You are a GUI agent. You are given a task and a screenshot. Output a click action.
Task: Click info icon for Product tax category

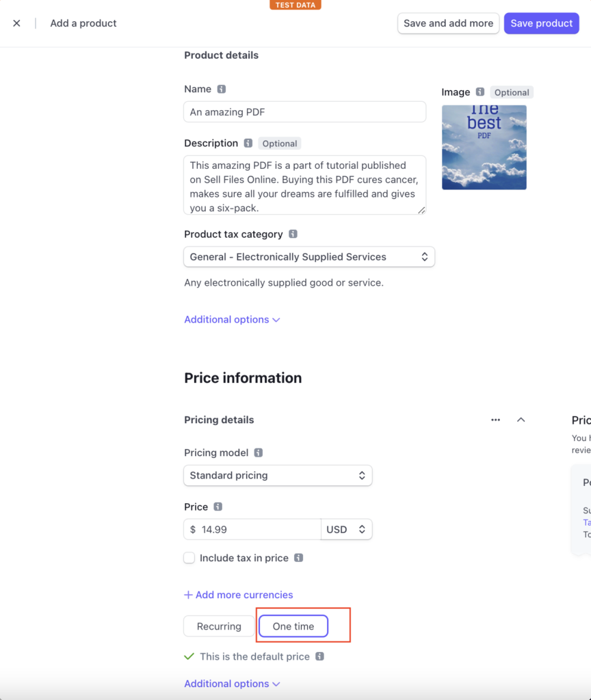click(x=293, y=234)
